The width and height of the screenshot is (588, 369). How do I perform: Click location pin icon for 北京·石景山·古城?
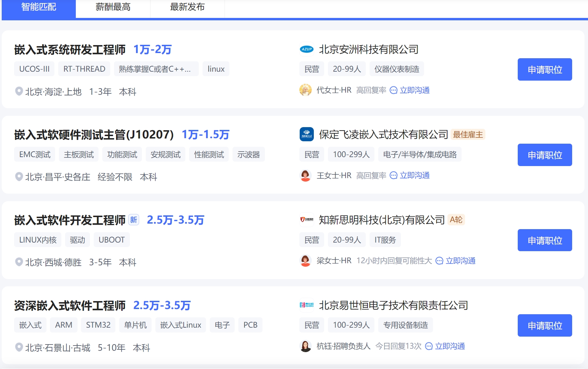(19, 347)
